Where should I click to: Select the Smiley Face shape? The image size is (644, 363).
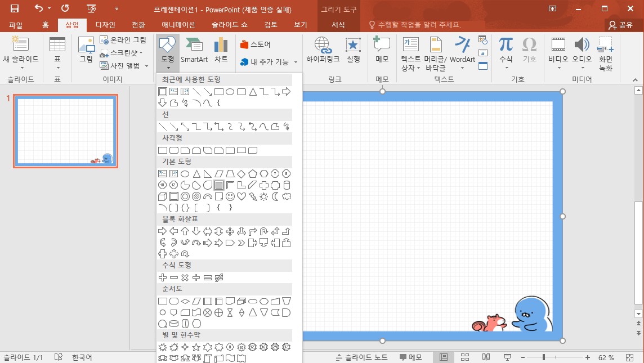tap(230, 196)
